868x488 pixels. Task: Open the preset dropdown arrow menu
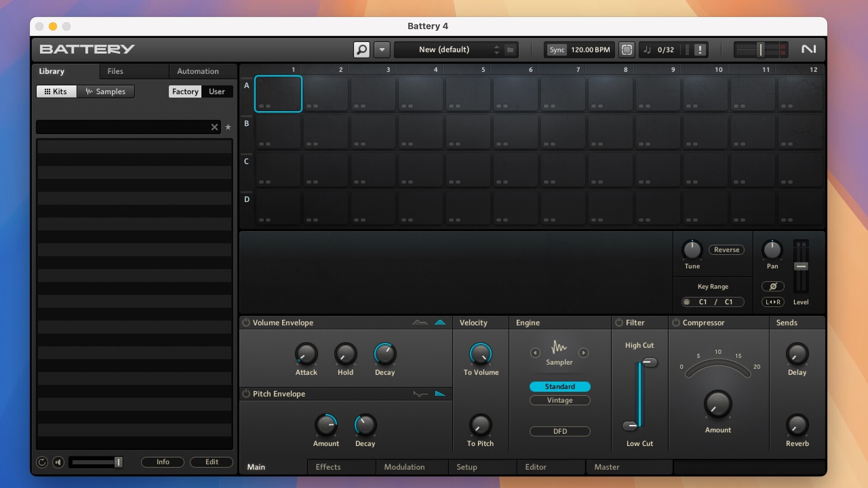pos(382,50)
